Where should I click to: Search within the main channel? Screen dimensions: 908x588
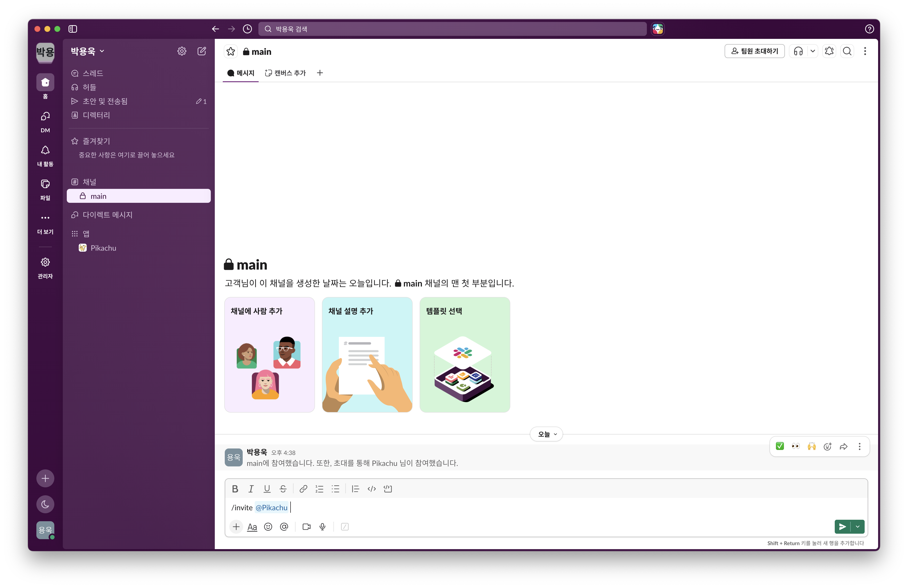coord(847,51)
